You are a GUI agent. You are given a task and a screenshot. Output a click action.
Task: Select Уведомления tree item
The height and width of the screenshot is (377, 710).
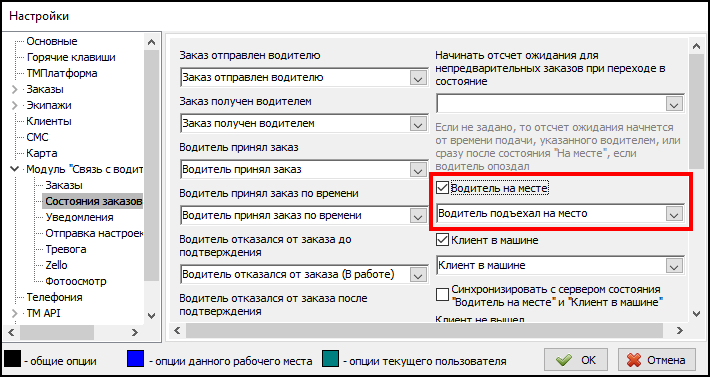79,217
